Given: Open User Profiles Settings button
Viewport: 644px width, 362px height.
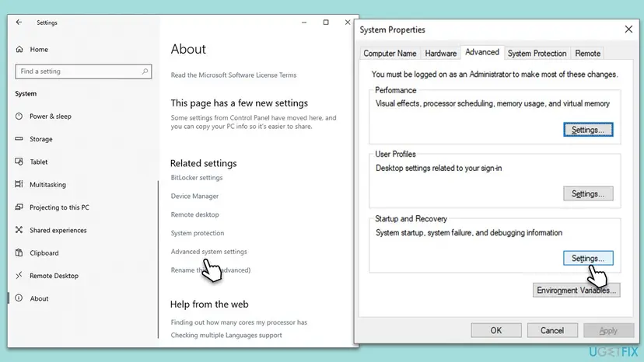Looking at the screenshot, I should pyautogui.click(x=588, y=193).
